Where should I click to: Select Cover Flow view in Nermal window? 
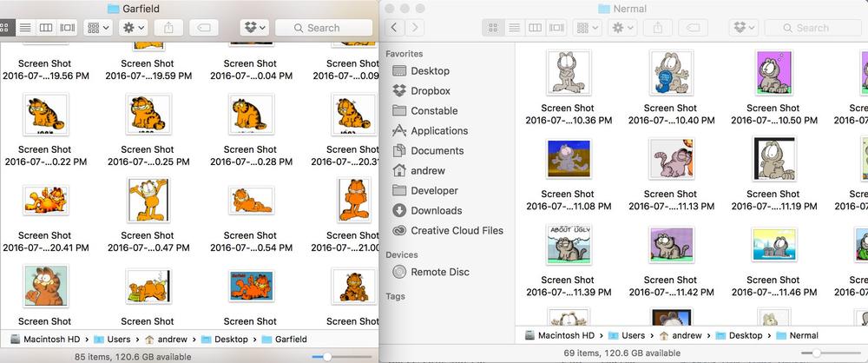pos(556,27)
